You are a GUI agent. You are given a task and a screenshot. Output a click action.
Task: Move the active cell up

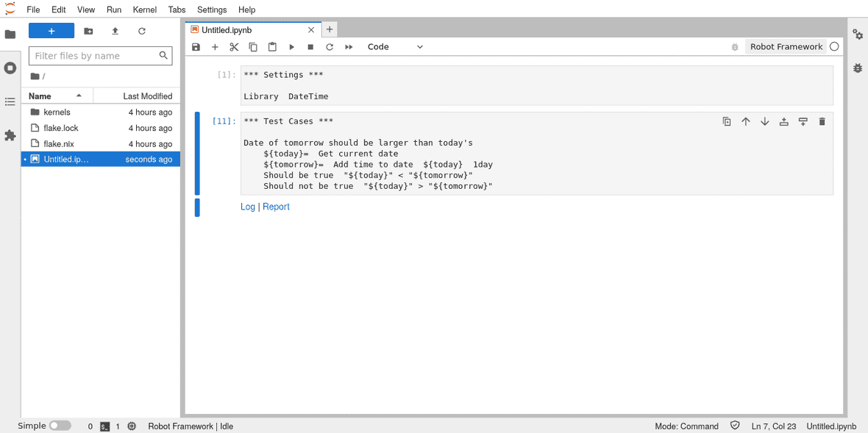[x=745, y=122]
